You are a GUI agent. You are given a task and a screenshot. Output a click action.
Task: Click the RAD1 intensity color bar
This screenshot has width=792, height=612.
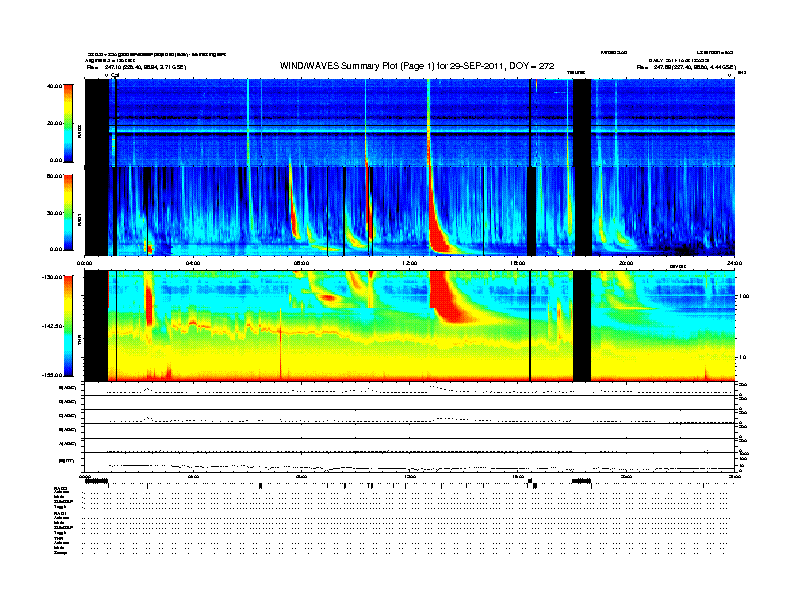68,212
